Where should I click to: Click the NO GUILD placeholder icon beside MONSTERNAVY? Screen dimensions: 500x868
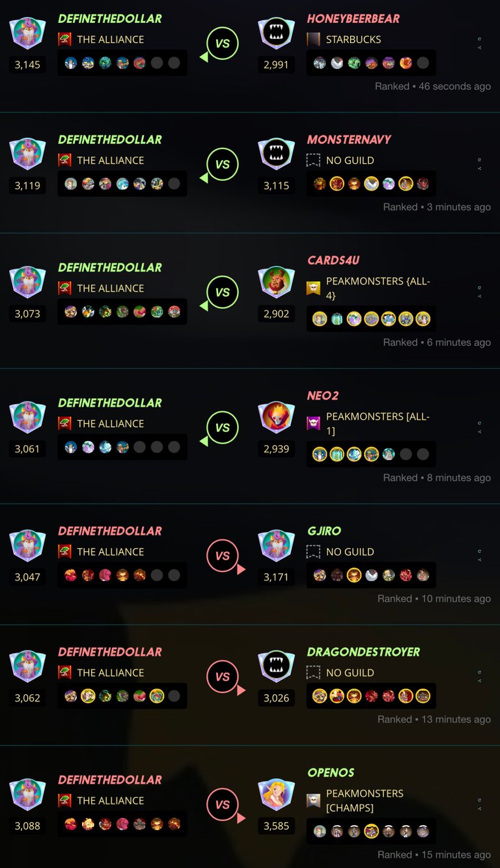coord(313,160)
